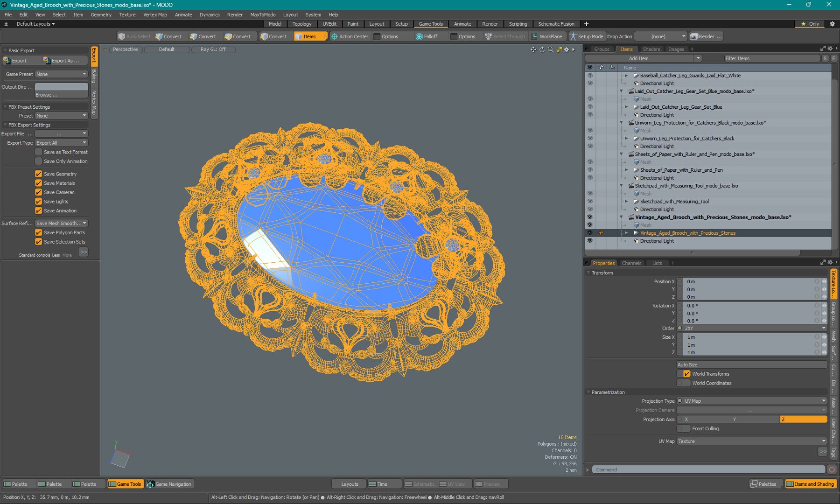Image resolution: width=840 pixels, height=504 pixels.
Task: Click the Filter Items field
Action: [771, 58]
